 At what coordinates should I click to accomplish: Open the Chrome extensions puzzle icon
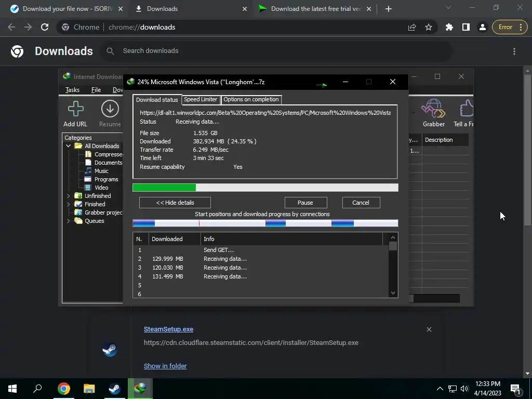point(449,27)
